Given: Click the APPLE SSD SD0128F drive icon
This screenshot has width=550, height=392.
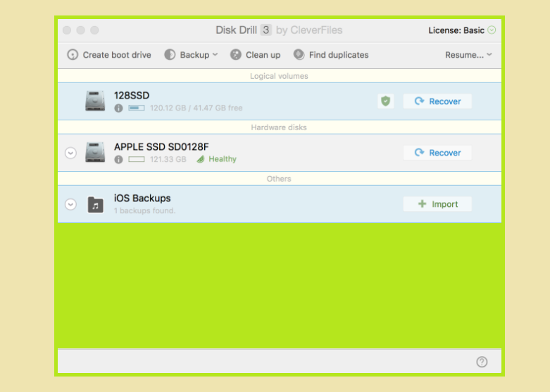Looking at the screenshot, I should pyautogui.click(x=95, y=152).
